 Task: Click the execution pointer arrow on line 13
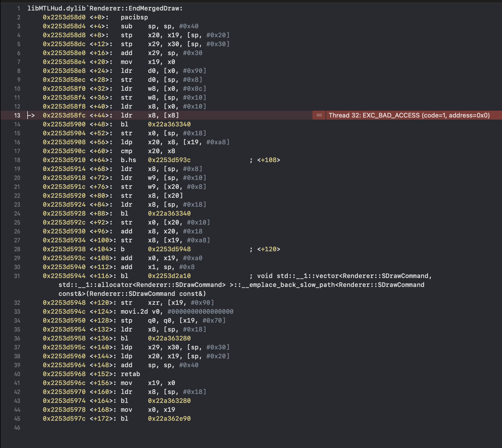tap(31, 115)
